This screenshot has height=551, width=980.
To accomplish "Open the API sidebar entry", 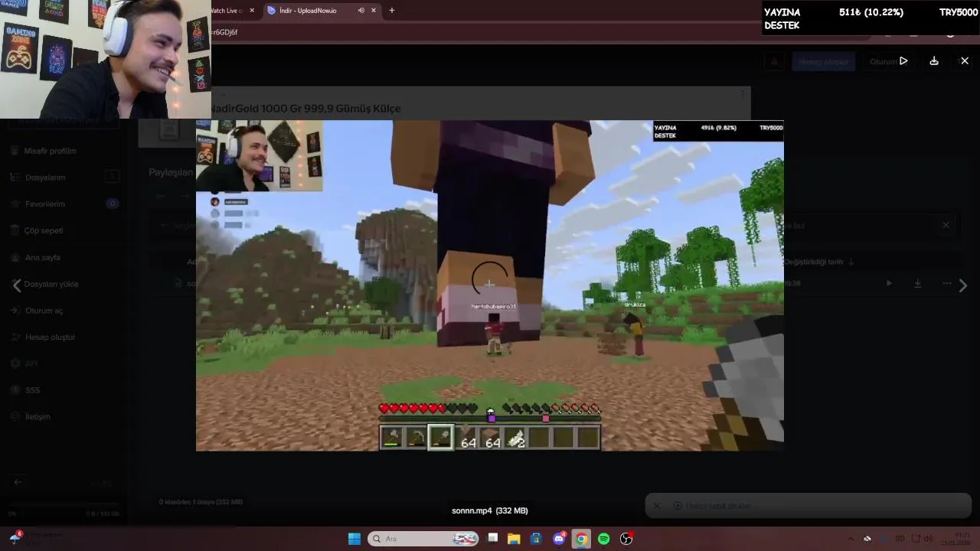I will click(31, 364).
